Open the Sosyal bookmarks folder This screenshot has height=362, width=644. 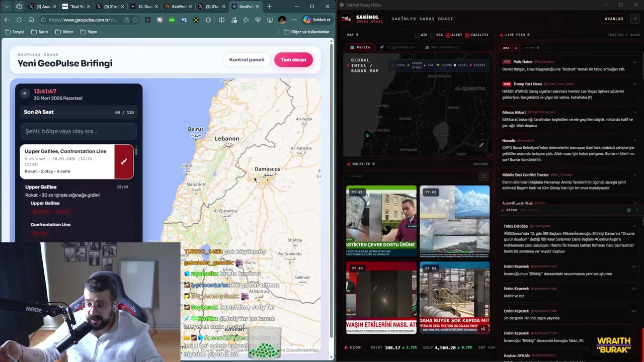tap(14, 32)
